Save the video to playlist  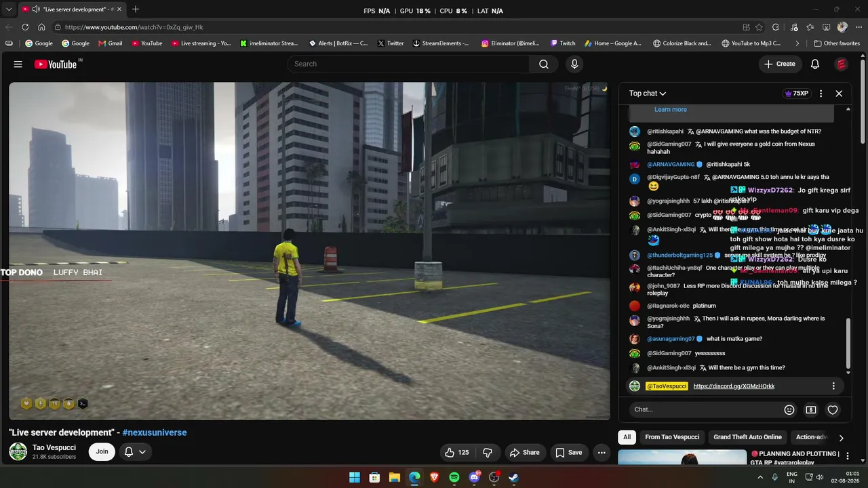[x=568, y=452]
